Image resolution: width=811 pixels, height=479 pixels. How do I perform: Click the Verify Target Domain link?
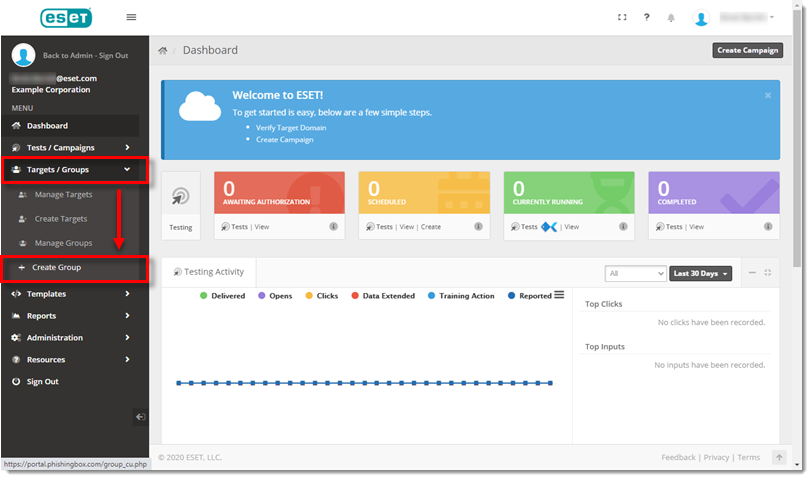pos(291,128)
